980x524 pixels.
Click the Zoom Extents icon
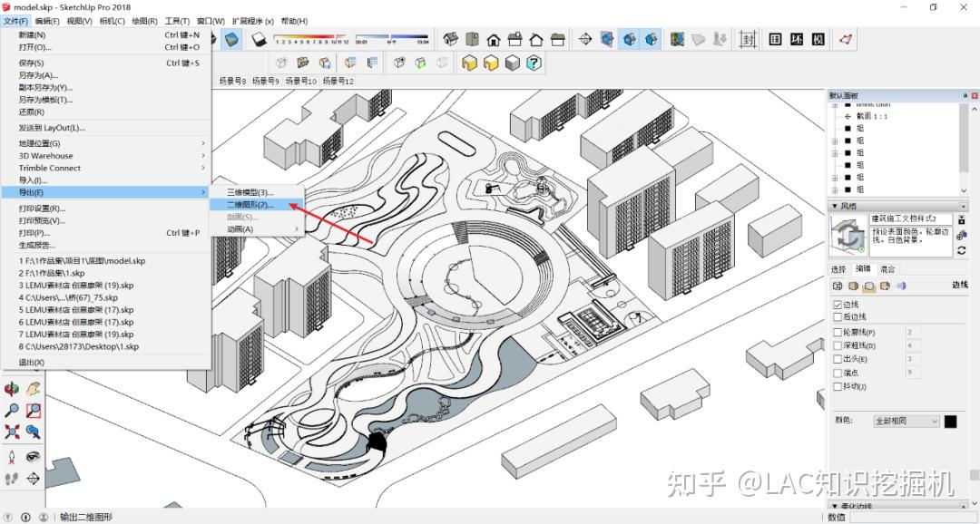coord(12,432)
